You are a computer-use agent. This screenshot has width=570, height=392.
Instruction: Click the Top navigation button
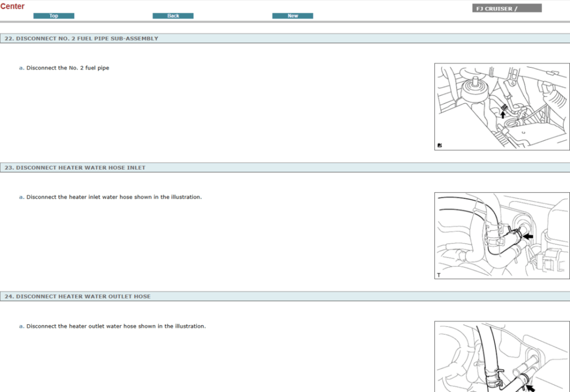53,16
